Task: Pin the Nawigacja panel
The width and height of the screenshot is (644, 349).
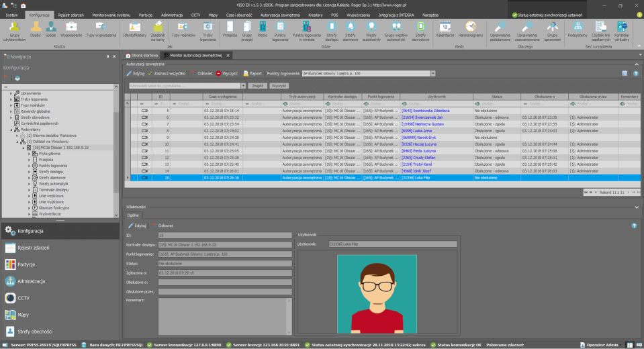Action: 107,57
